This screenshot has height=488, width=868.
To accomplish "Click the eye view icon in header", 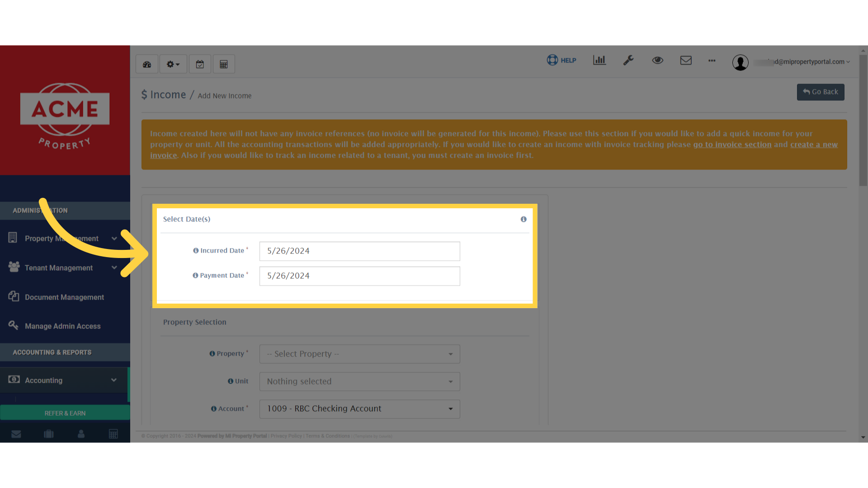I will pyautogui.click(x=658, y=60).
